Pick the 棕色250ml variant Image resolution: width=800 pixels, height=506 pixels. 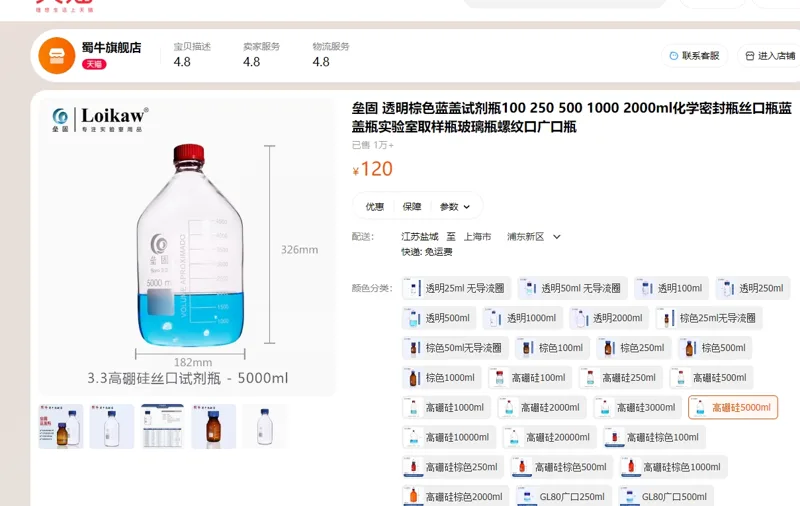point(634,348)
